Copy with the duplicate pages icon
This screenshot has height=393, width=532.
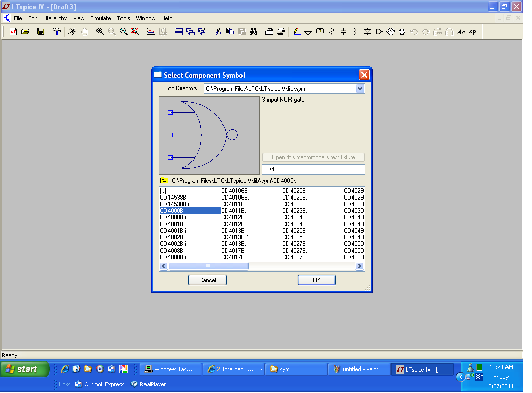(230, 32)
